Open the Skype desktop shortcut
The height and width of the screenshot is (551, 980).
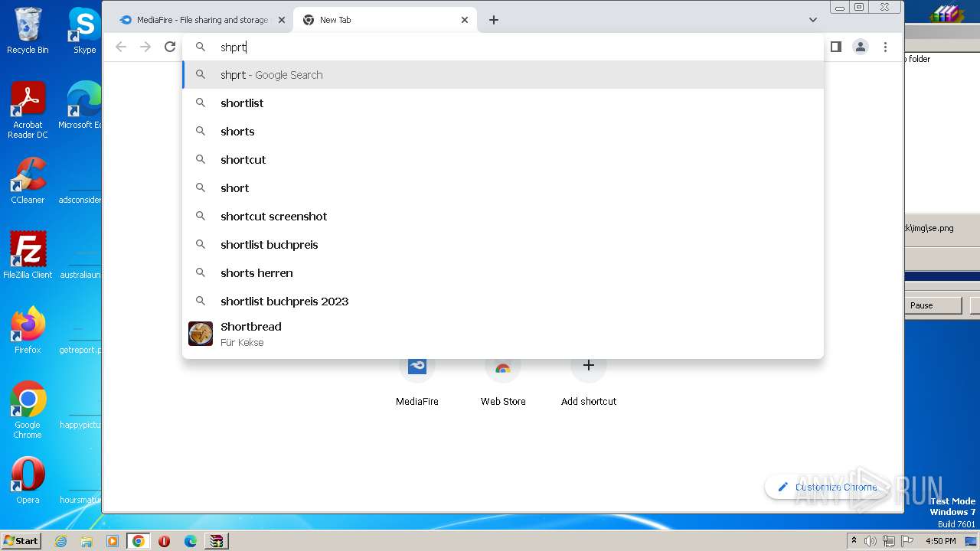coord(84,31)
